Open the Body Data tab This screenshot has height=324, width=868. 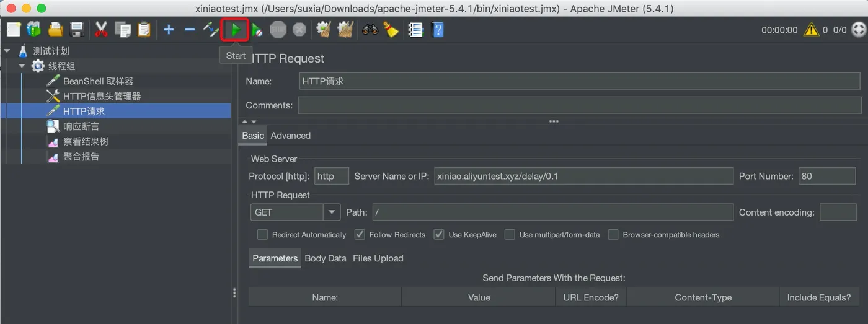[x=325, y=258]
